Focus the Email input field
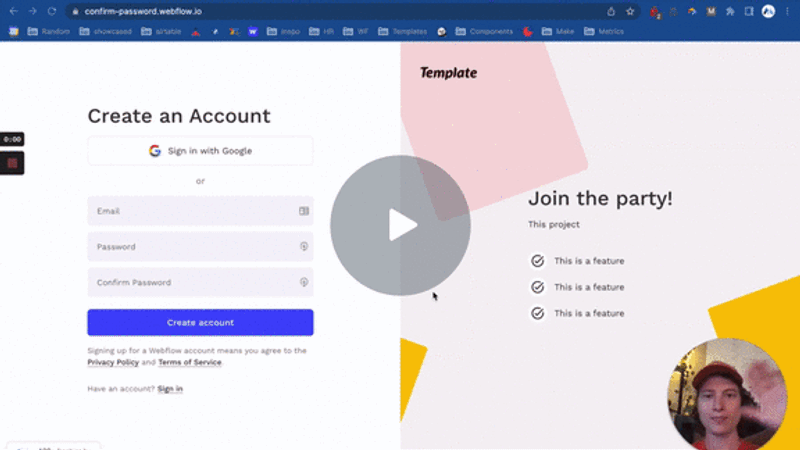 (x=201, y=211)
